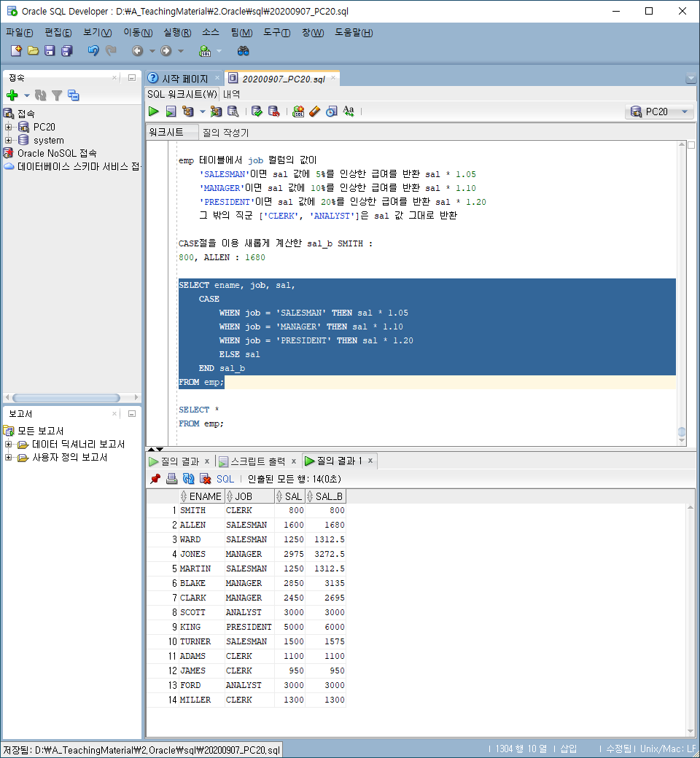The height and width of the screenshot is (758, 700).
Task: Switch to the 시작 페이지 tab
Action: click(x=184, y=78)
